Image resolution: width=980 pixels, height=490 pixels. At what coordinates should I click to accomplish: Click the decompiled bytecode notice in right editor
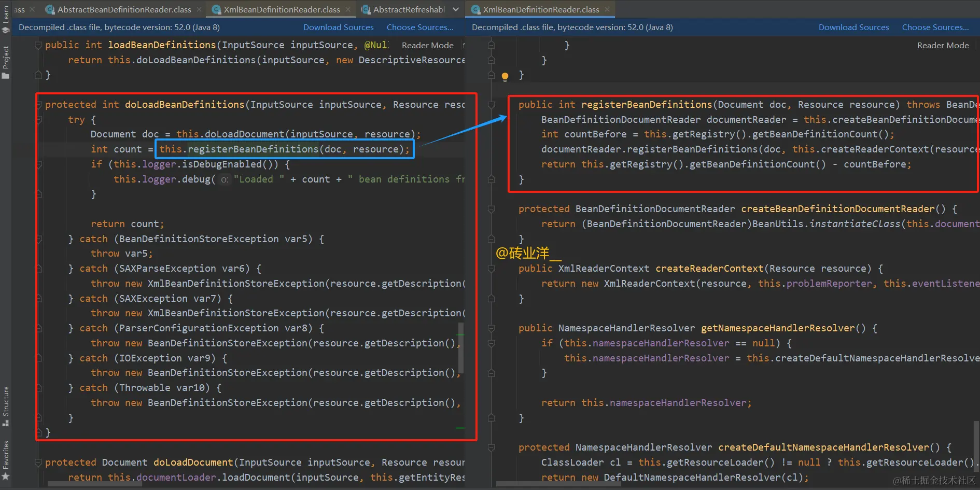572,27
